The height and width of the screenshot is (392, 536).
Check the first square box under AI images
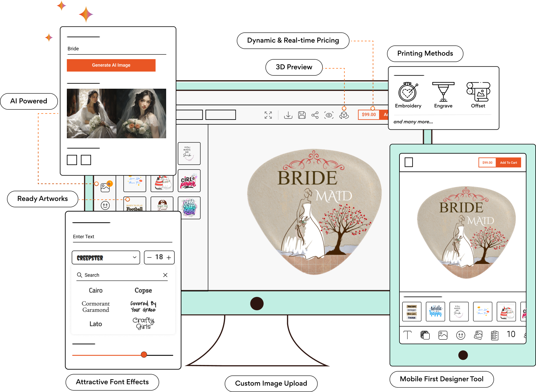pos(72,160)
